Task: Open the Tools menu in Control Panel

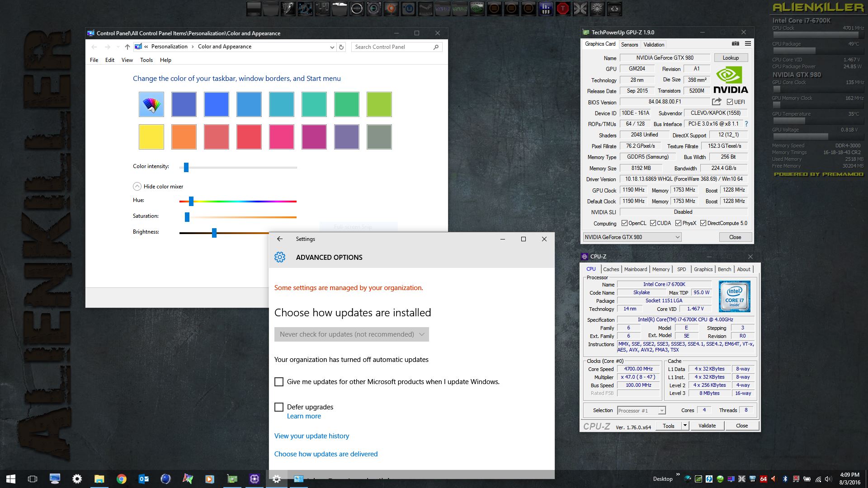Action: click(146, 60)
